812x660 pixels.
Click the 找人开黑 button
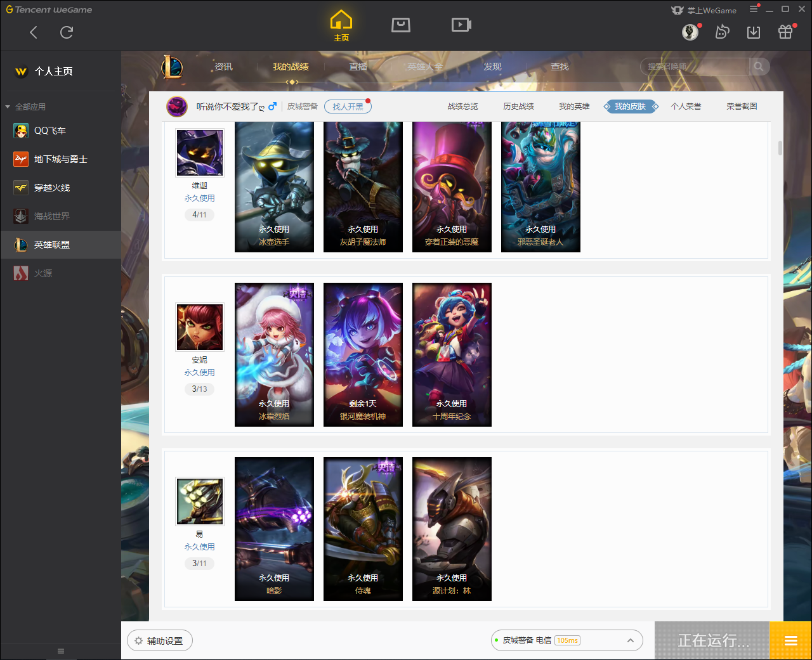coord(348,107)
